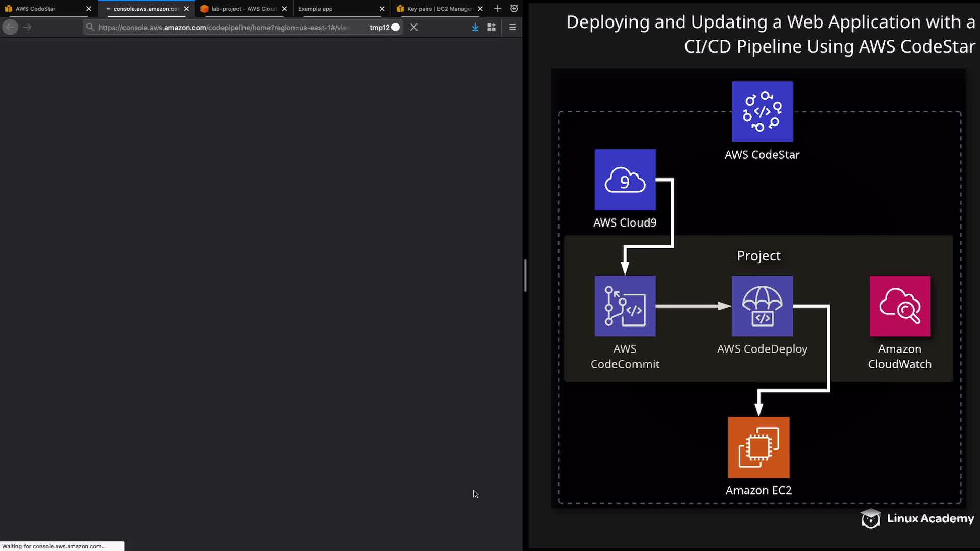Click the private browsing mask icon
The width and height of the screenshot is (980, 551).
tap(514, 9)
